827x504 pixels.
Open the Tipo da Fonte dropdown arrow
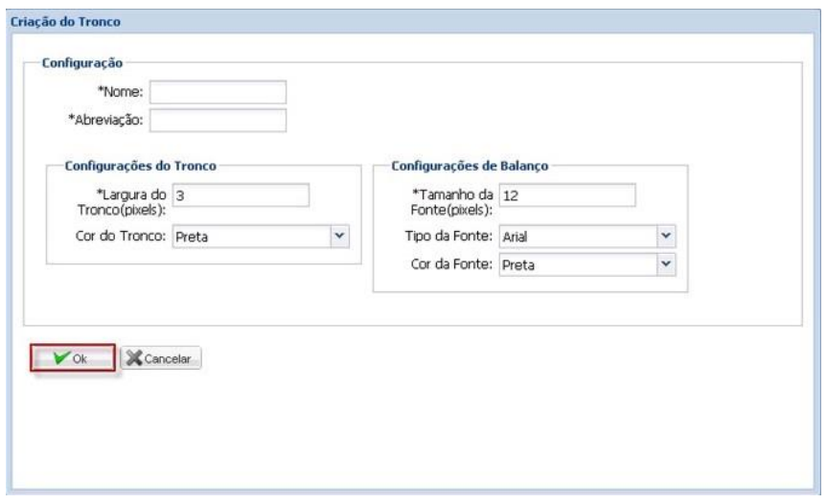[x=667, y=235]
